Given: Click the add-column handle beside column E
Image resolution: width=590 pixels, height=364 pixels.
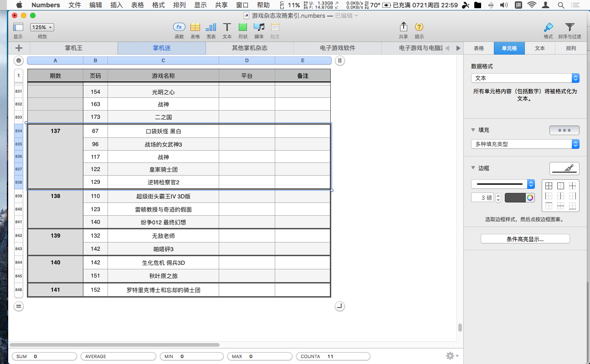Looking at the screenshot, I should [339, 61].
